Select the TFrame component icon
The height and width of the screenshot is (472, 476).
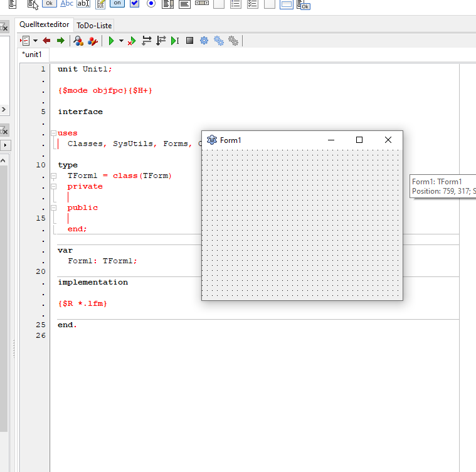coord(286,4)
